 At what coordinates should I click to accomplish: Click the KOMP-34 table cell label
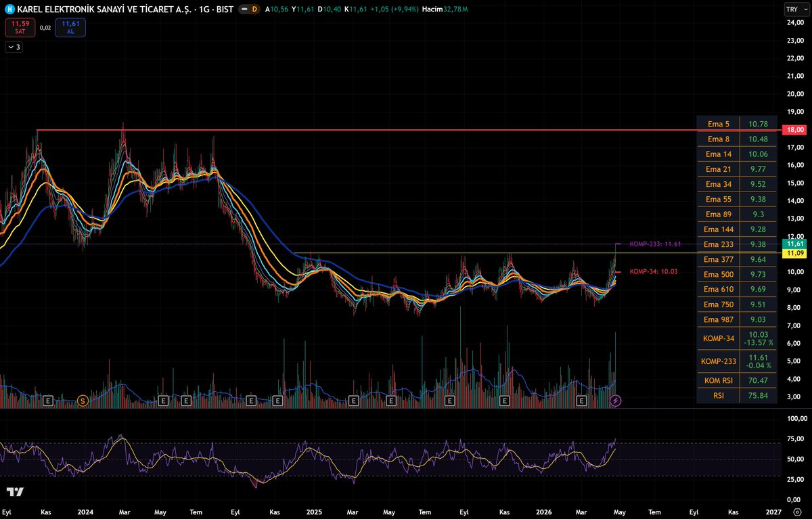tap(718, 338)
